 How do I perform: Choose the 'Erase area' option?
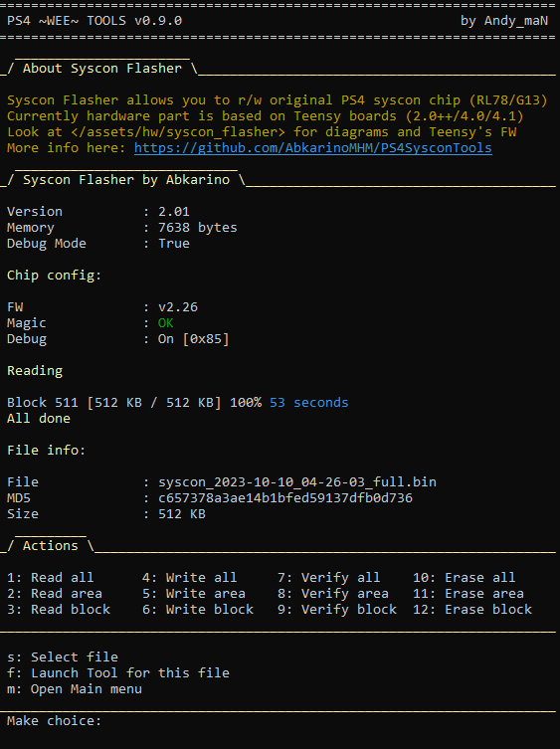tap(468, 593)
